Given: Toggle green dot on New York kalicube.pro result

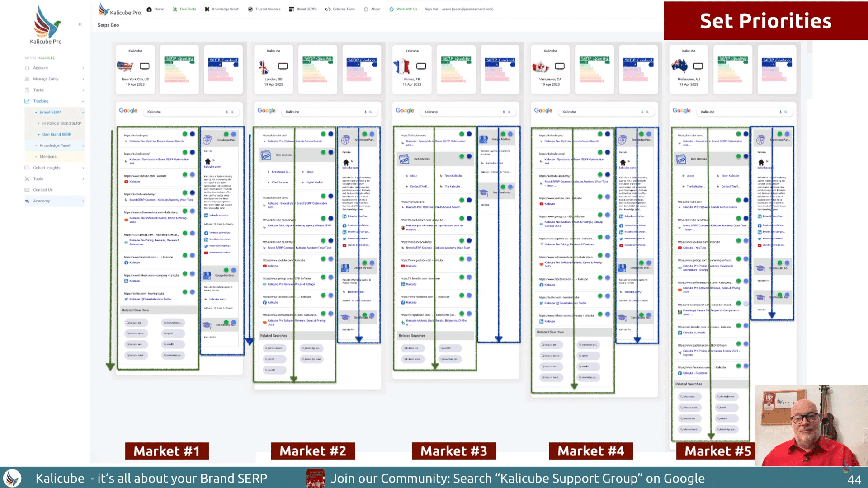Looking at the screenshot, I should (x=185, y=134).
